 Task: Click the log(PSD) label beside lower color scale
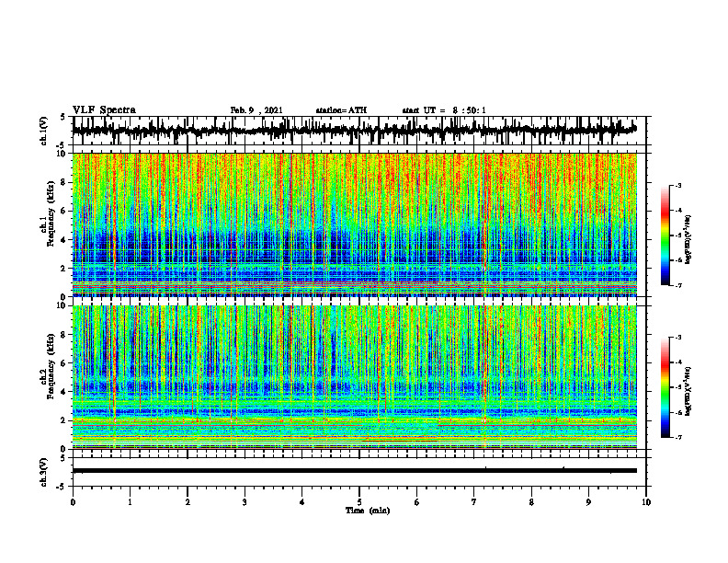click(x=688, y=391)
